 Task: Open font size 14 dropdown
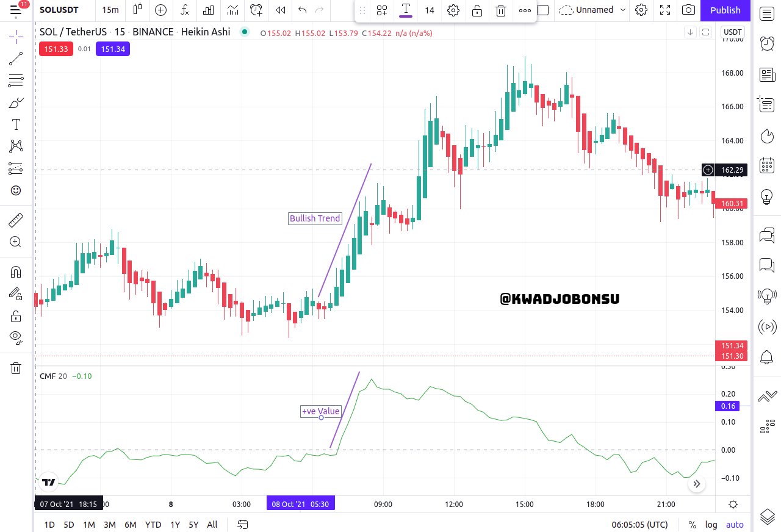[x=430, y=10]
